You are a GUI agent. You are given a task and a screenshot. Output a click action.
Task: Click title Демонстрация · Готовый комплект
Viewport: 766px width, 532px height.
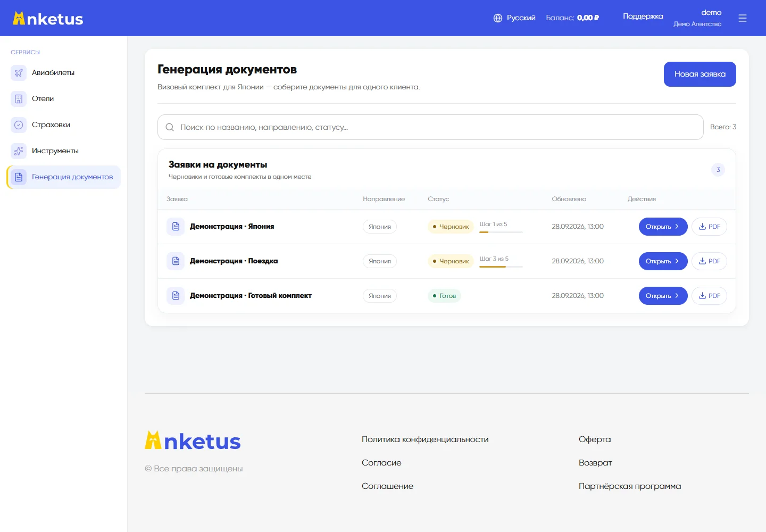coord(251,296)
